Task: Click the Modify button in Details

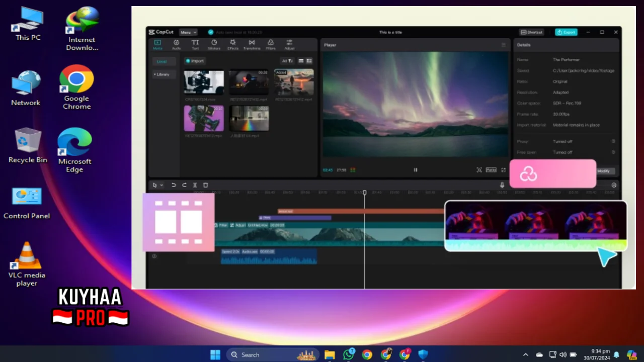Action: (x=605, y=171)
